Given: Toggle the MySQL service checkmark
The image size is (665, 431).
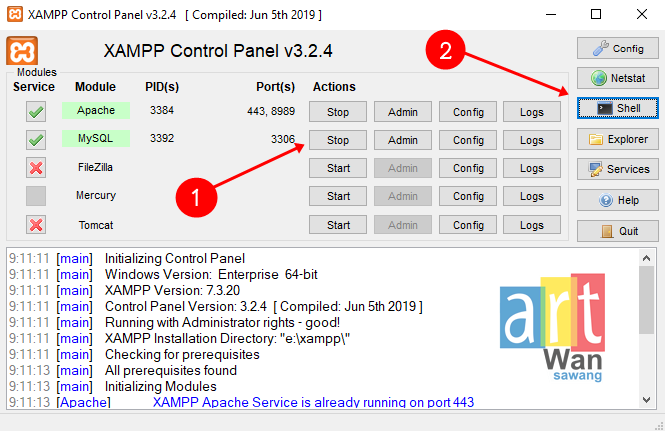Looking at the screenshot, I should coord(36,140).
